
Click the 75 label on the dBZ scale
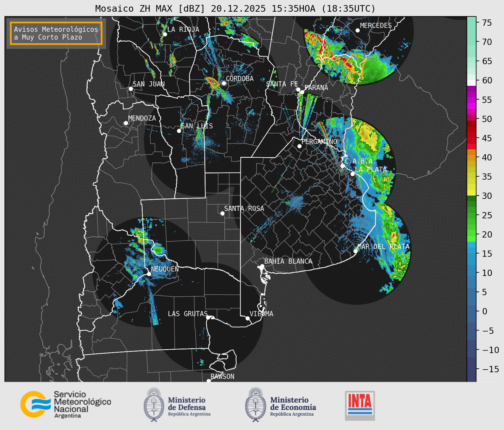point(487,23)
